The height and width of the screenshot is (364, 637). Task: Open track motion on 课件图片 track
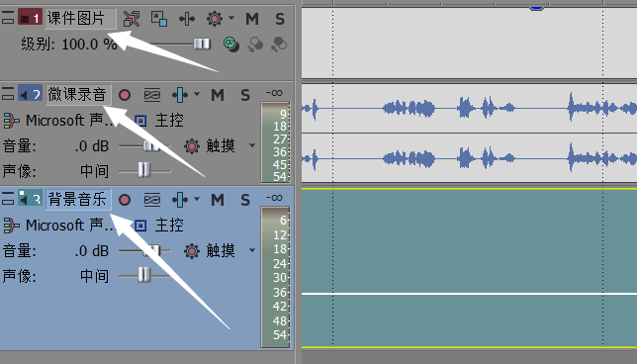pos(159,19)
